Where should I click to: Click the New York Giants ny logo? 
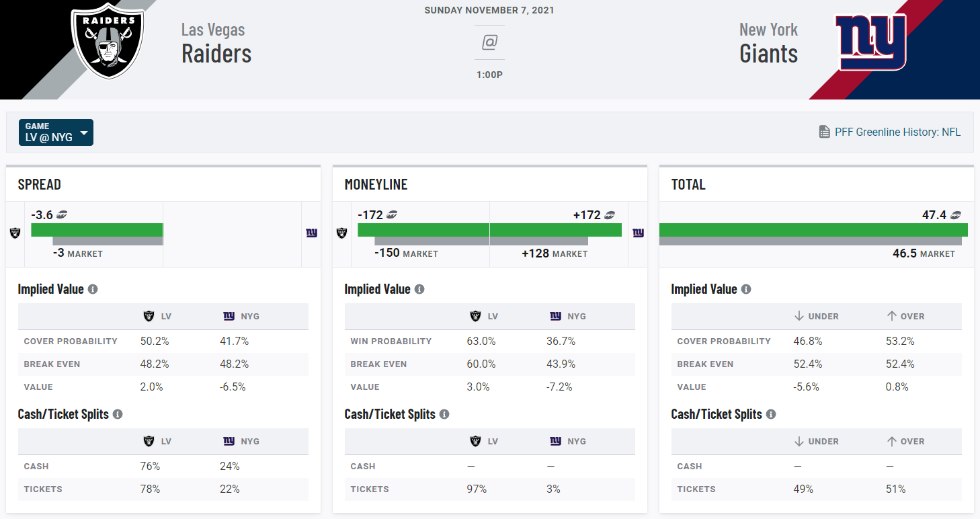871,42
